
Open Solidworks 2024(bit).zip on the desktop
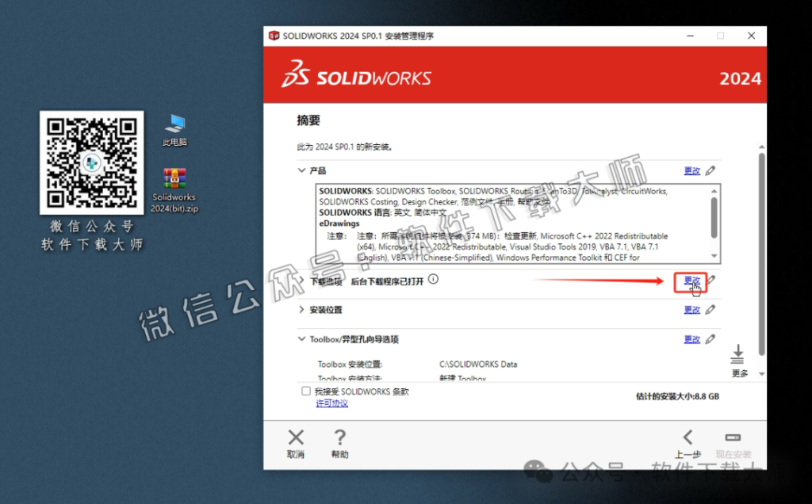click(174, 178)
